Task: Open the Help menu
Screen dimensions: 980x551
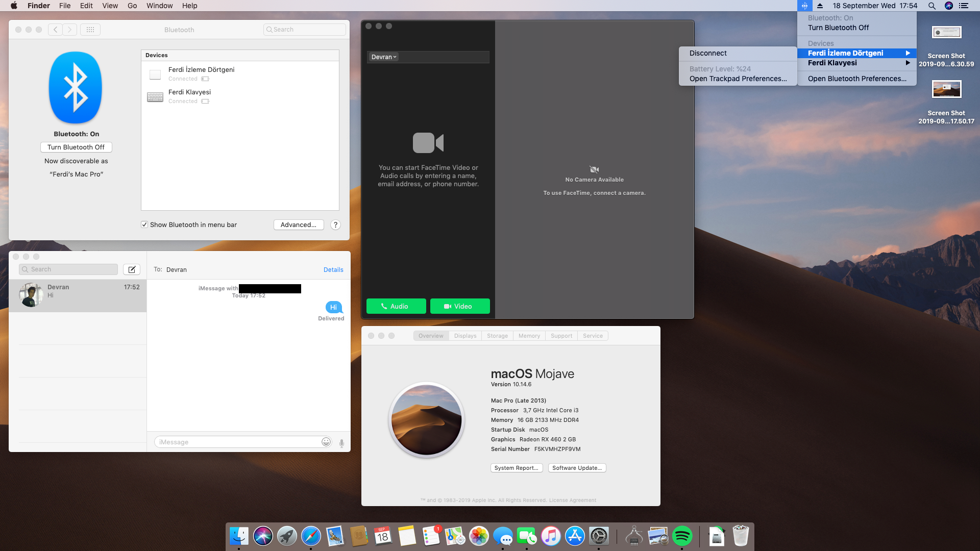Action: coord(190,6)
